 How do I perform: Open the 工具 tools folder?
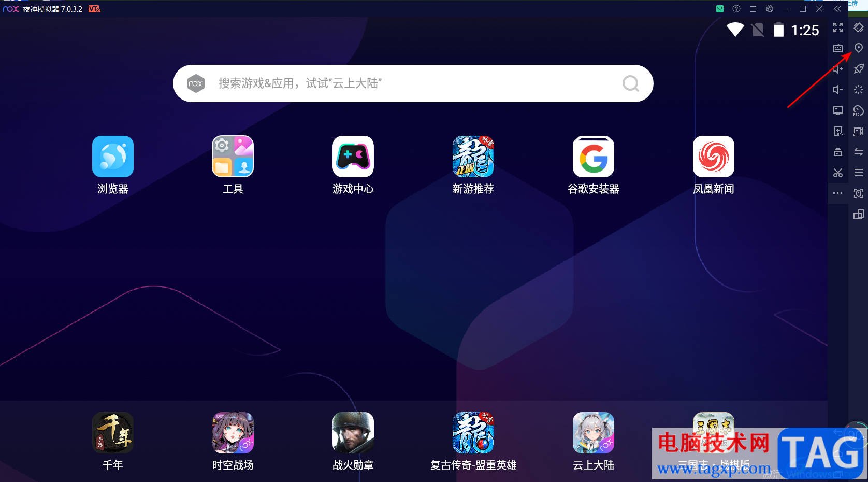pos(233,157)
